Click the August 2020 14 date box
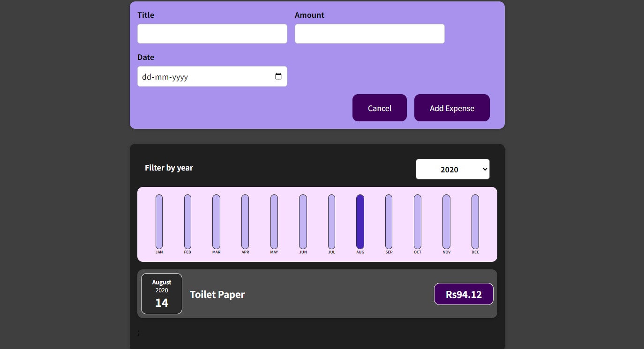Screen dimensions: 644x349 162,294
